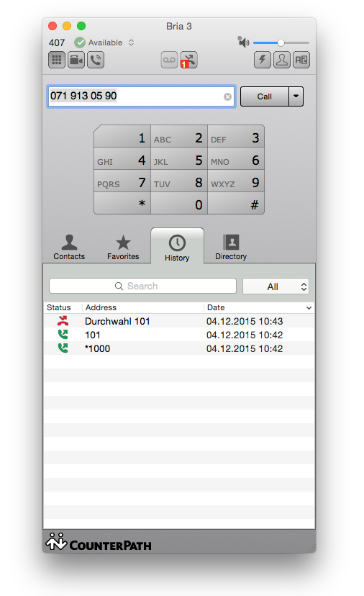The image size is (364, 596).
Task: Click the video camera icon
Action: tap(76, 60)
